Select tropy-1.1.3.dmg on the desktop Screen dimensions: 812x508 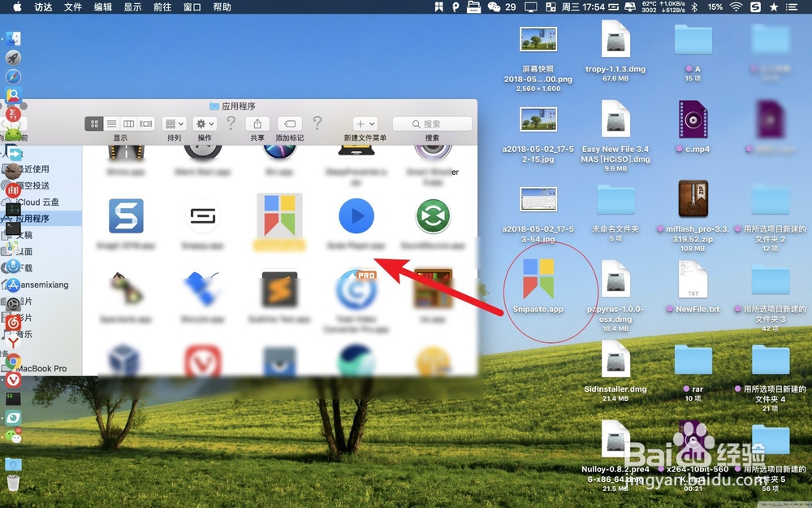[x=615, y=39]
